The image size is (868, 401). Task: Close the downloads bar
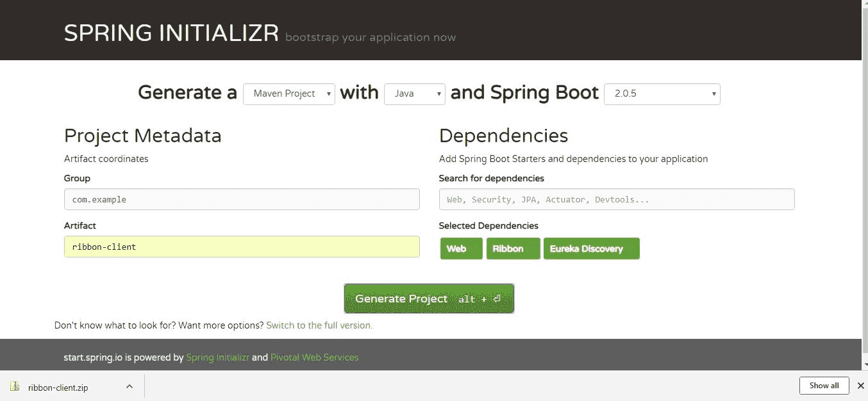click(860, 386)
